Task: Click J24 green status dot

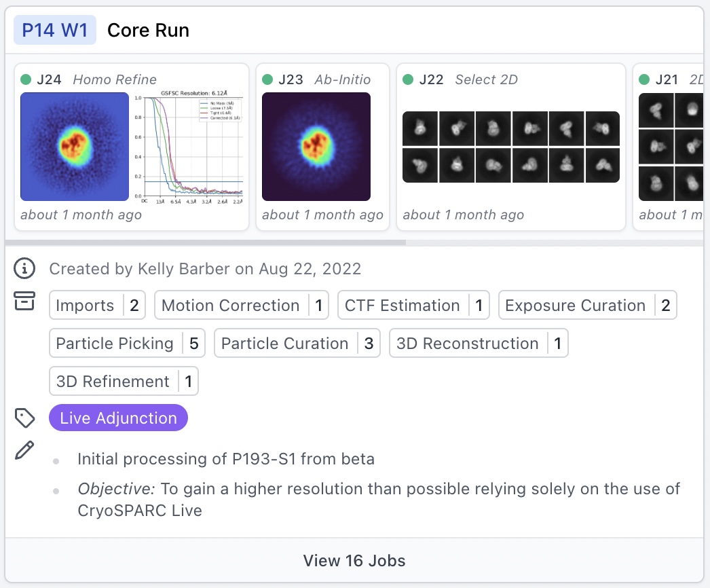Action: pyautogui.click(x=26, y=79)
